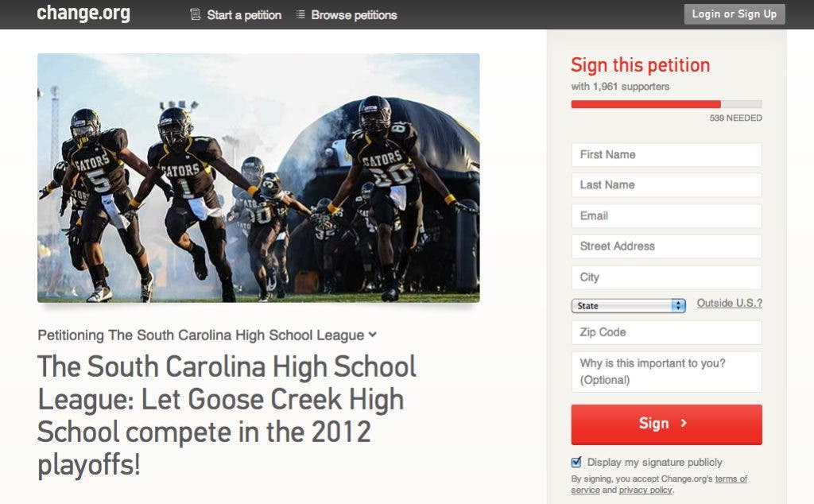Click the Gators football team photo
Image resolution: width=814 pixels, height=504 pixels.
258,177
